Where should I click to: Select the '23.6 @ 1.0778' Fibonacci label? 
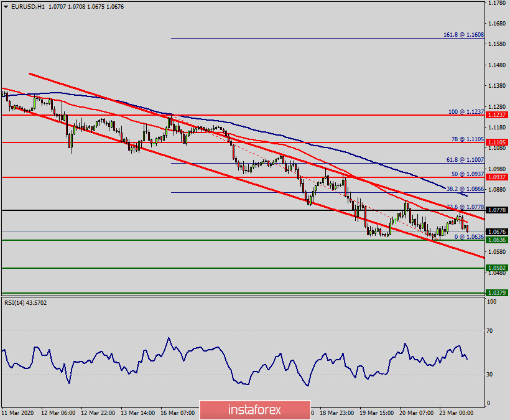(x=465, y=207)
